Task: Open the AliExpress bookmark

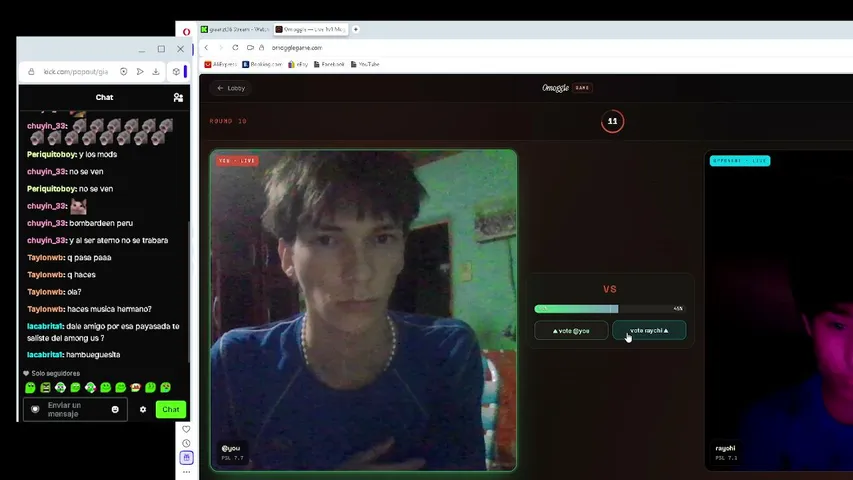Action: [x=220, y=64]
